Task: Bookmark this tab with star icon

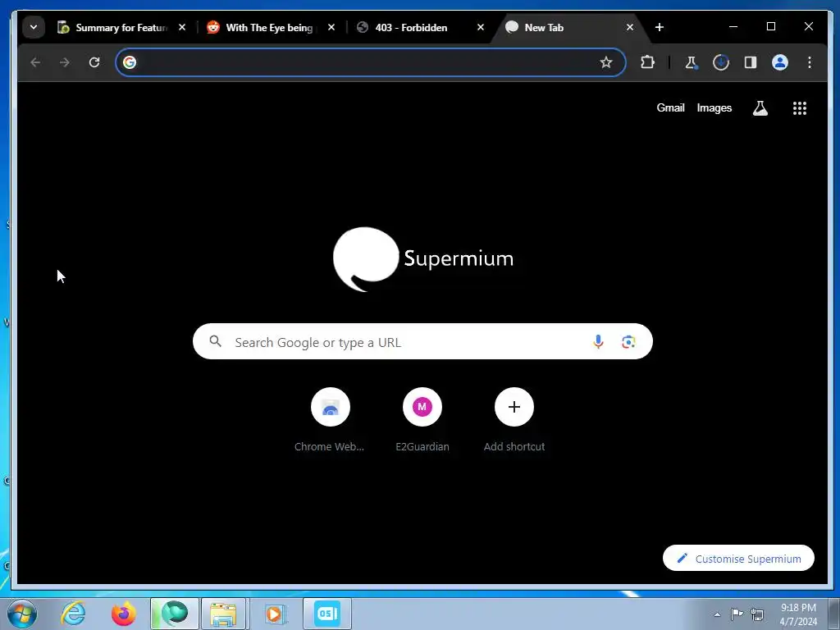Action: (606, 62)
